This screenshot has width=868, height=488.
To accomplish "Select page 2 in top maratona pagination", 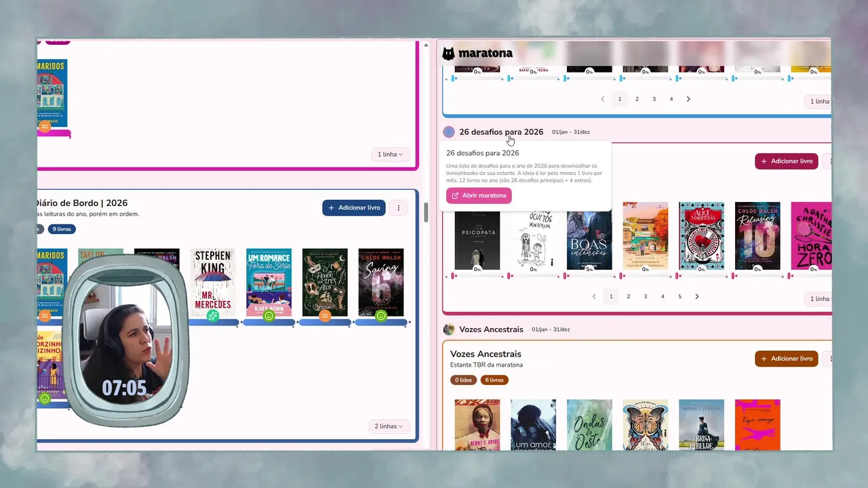I will 637,99.
